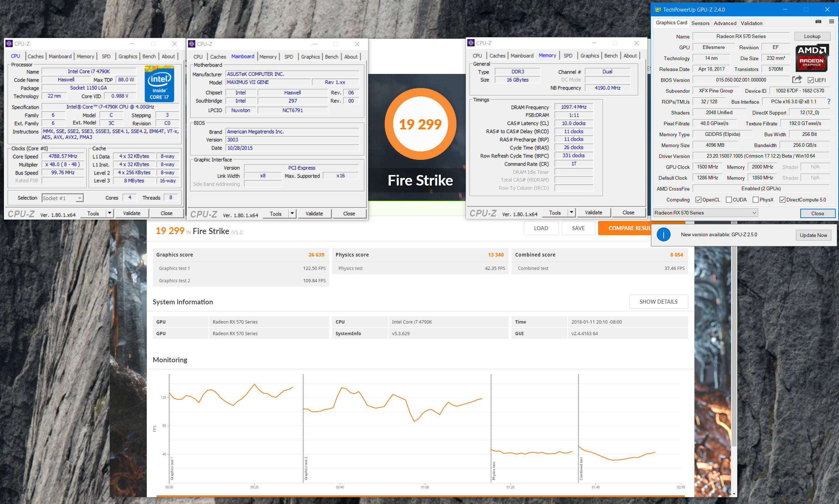Viewport: 839px width, 504px height.
Task: Open Radeon RX 570 Series GPU dropdown
Action: 706,213
